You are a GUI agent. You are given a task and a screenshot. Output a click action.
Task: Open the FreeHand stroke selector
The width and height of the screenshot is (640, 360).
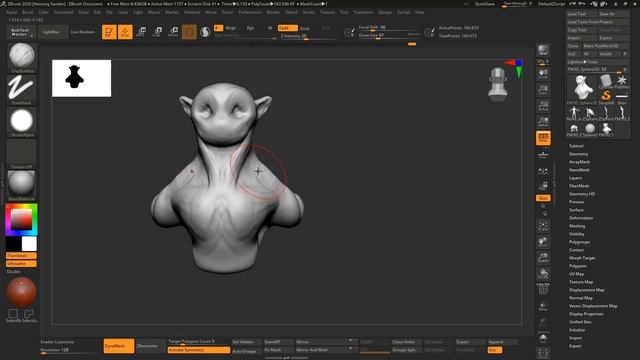point(22,89)
